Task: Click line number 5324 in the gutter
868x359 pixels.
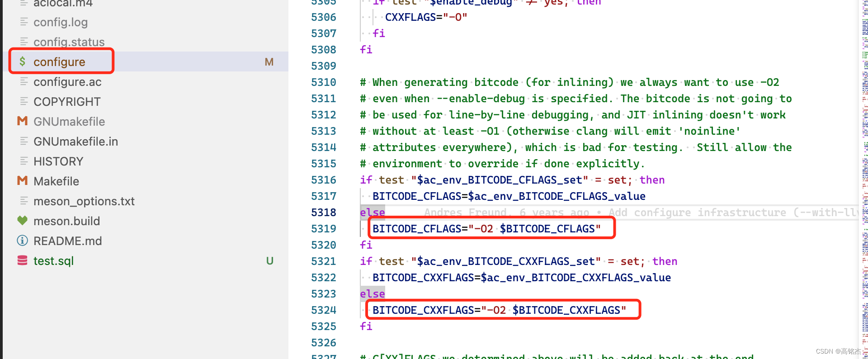Action: coord(324,310)
